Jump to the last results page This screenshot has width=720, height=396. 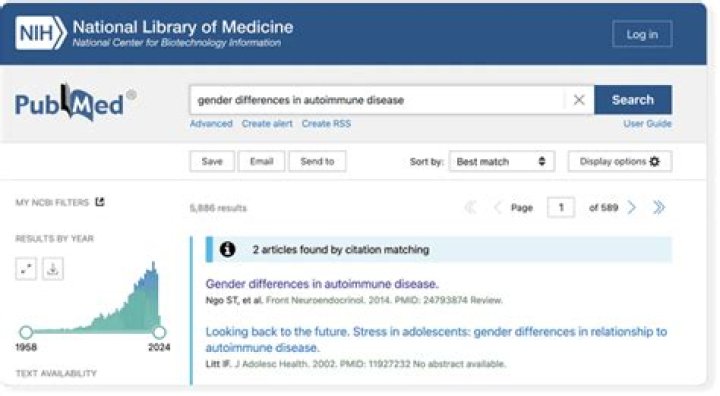point(659,208)
